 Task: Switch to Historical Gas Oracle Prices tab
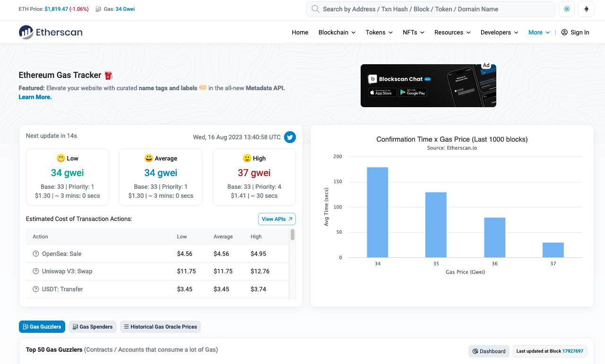pyautogui.click(x=160, y=327)
